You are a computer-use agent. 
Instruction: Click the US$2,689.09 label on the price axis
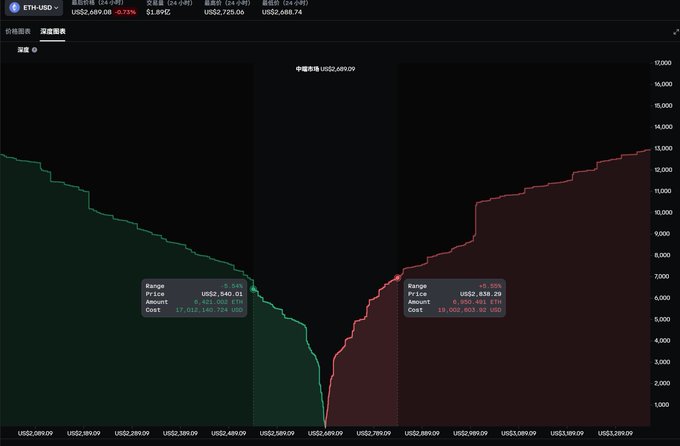click(325, 433)
